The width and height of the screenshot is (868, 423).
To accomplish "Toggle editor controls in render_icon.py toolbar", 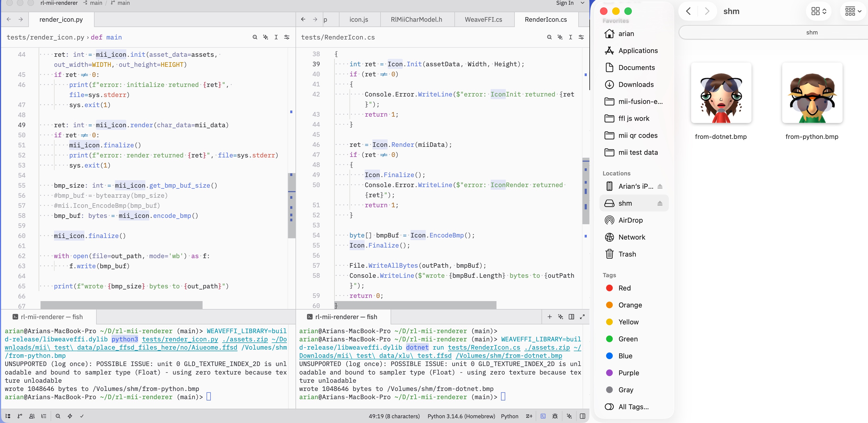I will (287, 37).
